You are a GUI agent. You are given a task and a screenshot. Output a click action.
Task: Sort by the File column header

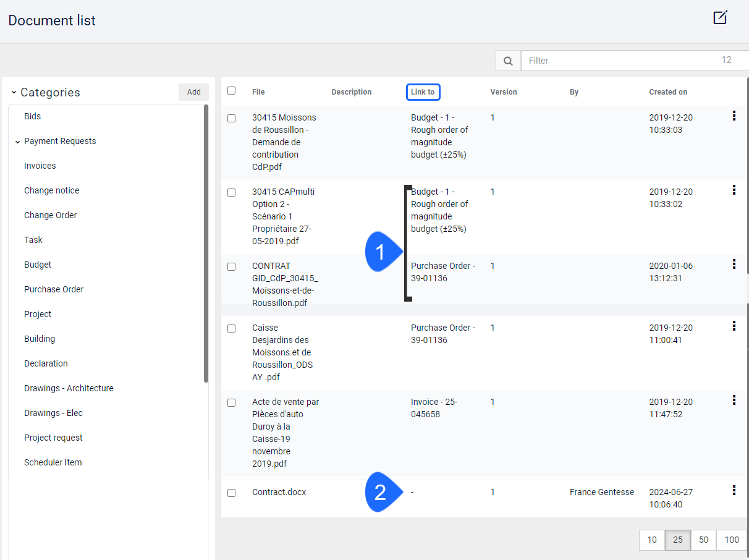point(258,92)
